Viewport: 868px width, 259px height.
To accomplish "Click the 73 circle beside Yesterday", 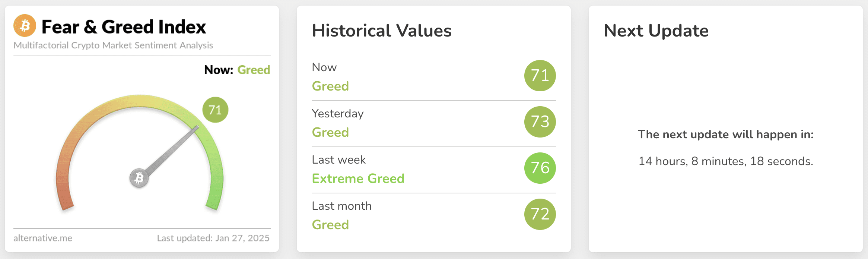I will click(x=540, y=122).
